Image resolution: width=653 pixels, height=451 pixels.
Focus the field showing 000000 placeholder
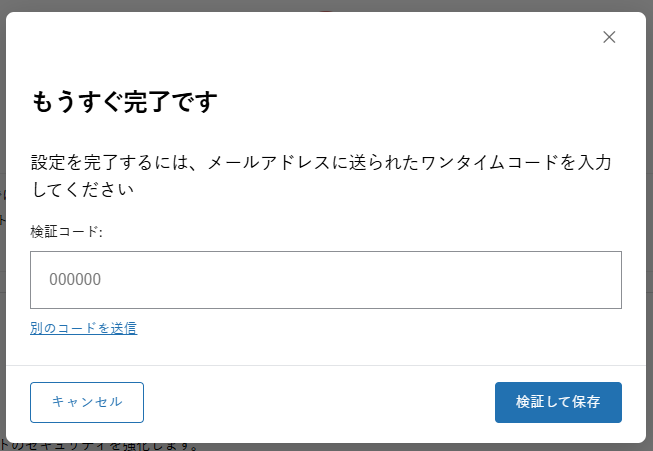pos(326,280)
